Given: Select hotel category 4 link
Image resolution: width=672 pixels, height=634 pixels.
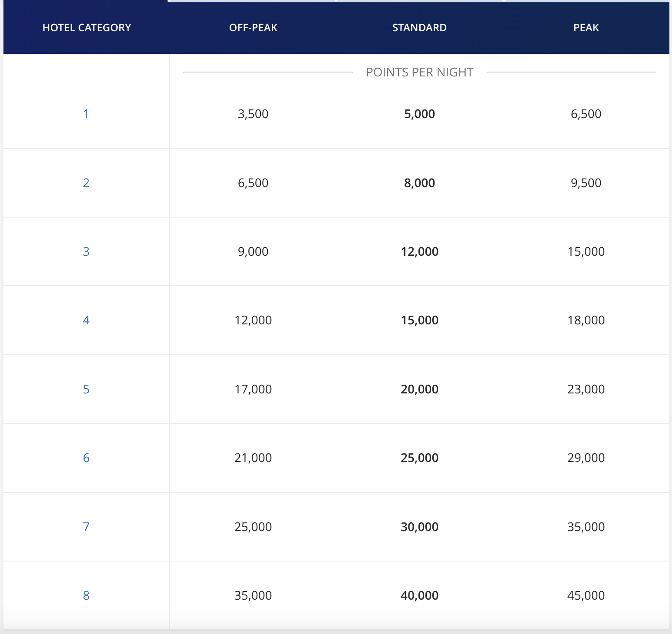Looking at the screenshot, I should click(x=86, y=320).
